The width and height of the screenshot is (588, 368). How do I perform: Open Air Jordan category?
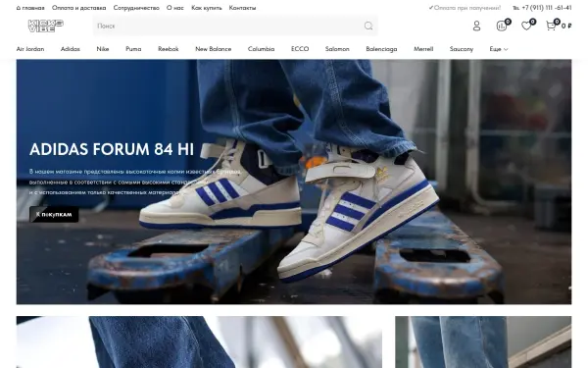(x=30, y=49)
